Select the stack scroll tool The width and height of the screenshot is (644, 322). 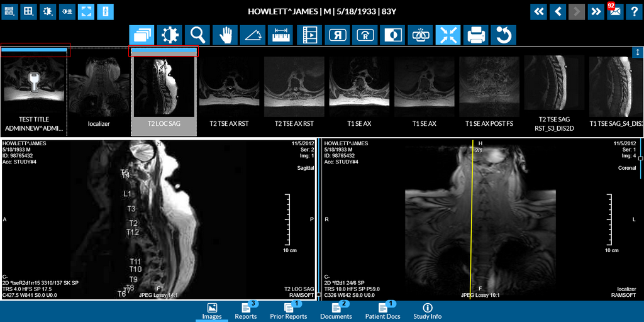142,35
